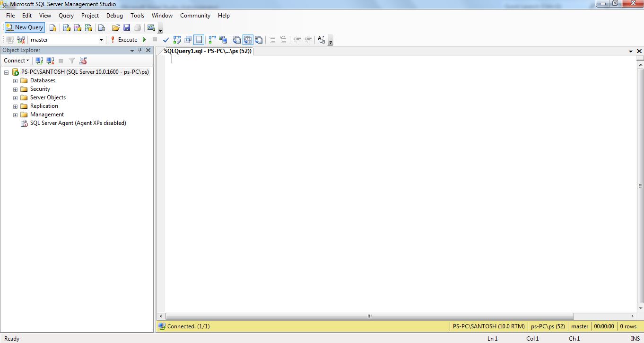Expand the Server Objects folder

pos(15,97)
